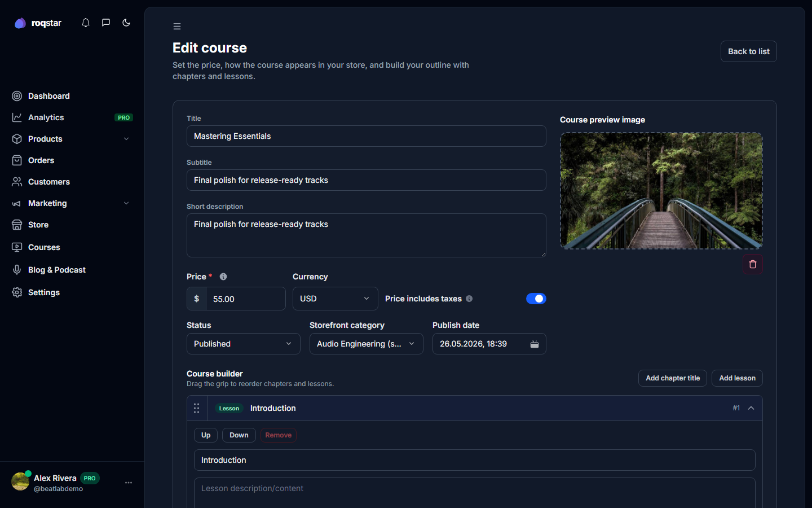Collapse the Introduction lesson chevron
The width and height of the screenshot is (812, 508).
click(x=751, y=408)
